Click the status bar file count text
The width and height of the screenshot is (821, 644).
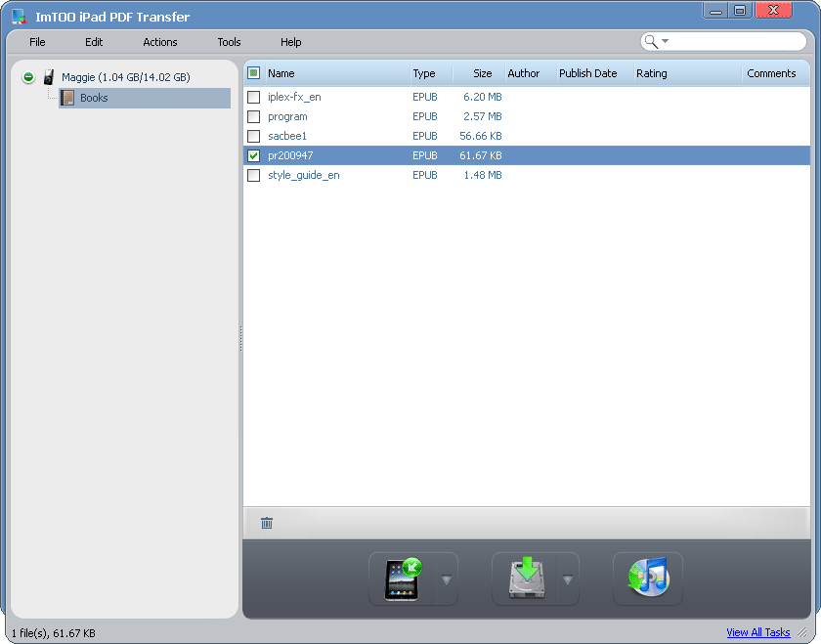pos(54,633)
